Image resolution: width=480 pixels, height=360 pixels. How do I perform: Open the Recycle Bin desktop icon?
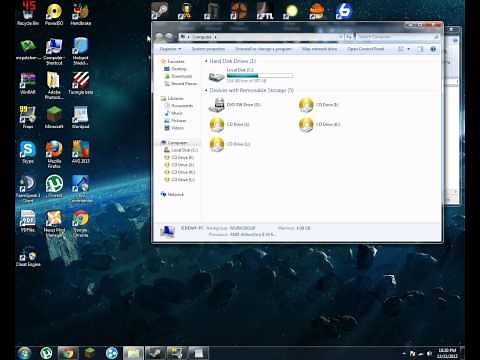[x=28, y=13]
